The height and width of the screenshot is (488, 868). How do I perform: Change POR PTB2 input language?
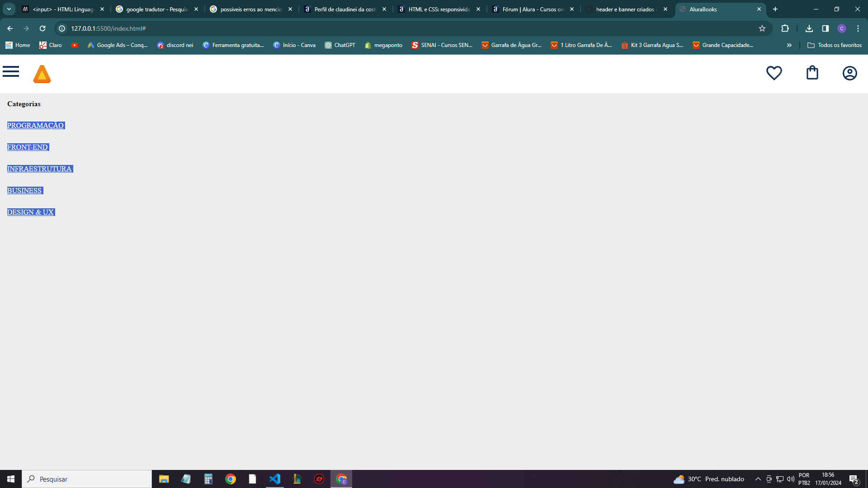point(804,479)
